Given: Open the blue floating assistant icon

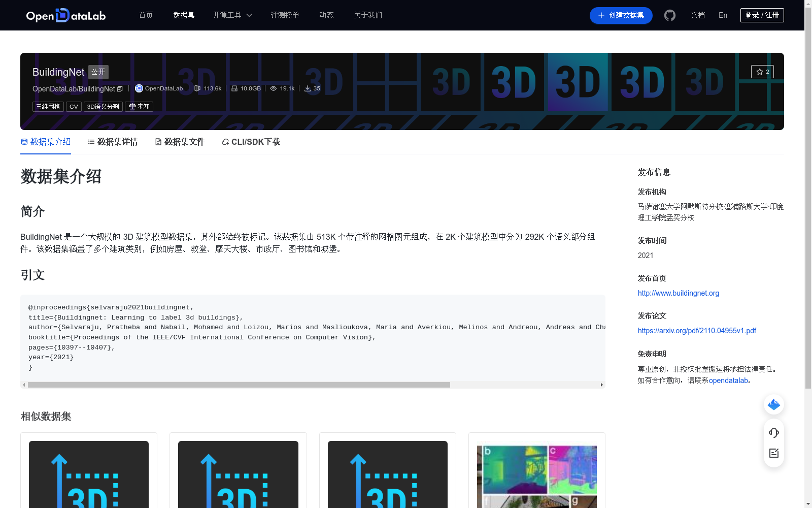Looking at the screenshot, I should pos(774,404).
